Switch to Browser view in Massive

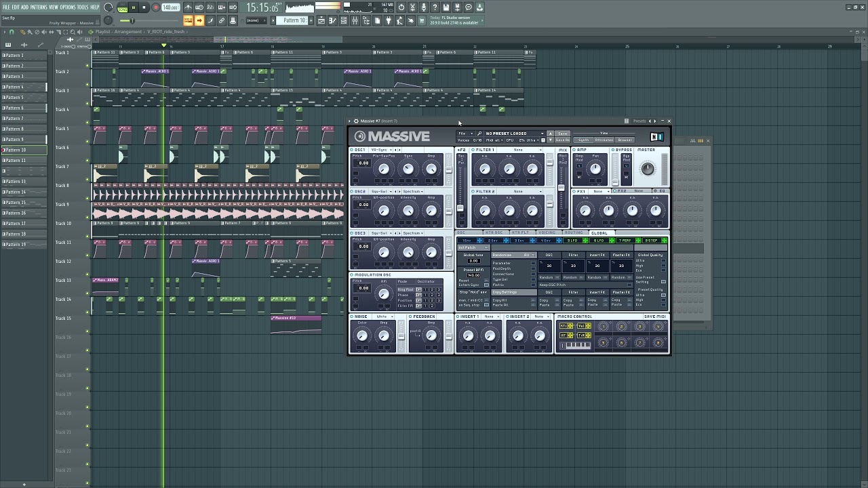click(x=625, y=140)
